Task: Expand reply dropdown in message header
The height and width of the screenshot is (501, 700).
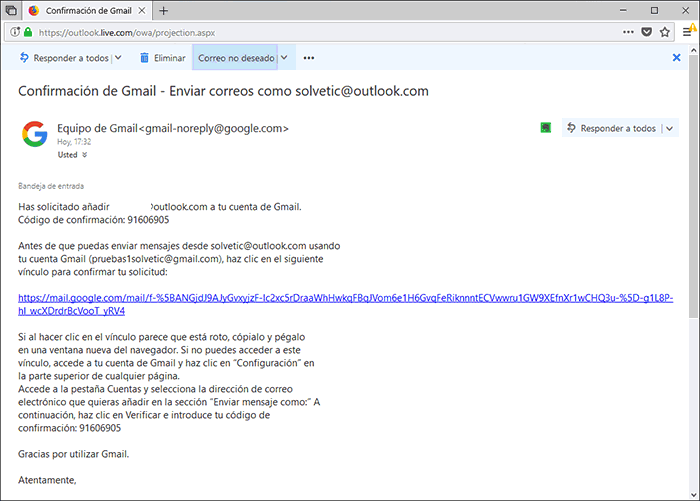Action: tap(670, 129)
